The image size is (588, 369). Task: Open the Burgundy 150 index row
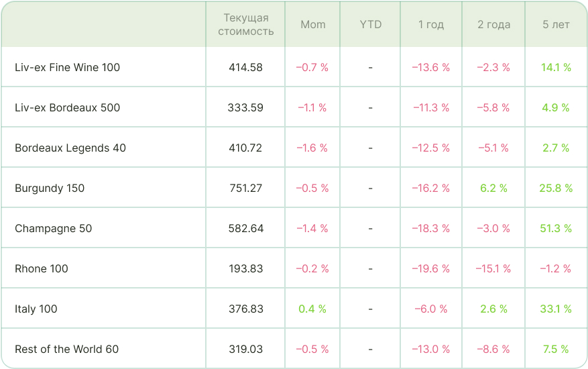click(50, 188)
